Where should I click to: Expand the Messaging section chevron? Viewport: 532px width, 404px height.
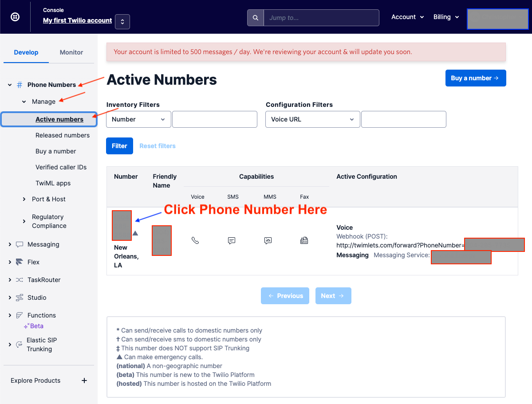(10, 244)
